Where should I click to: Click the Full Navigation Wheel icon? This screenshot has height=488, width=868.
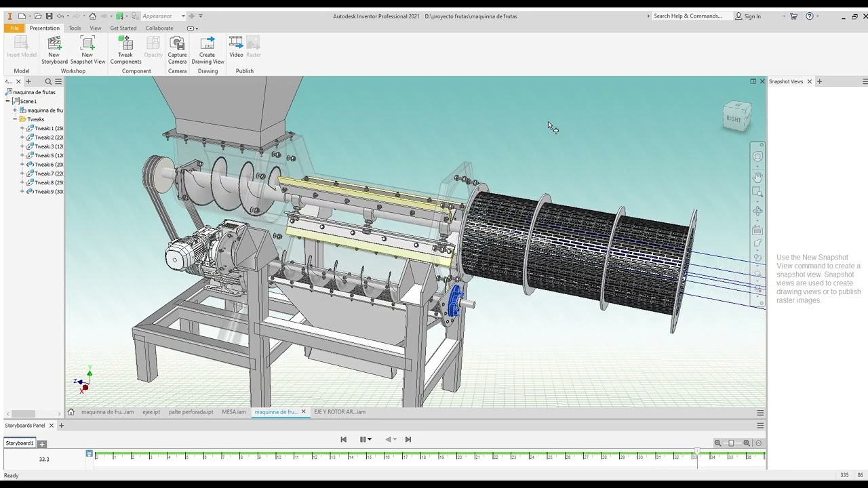[x=757, y=157]
